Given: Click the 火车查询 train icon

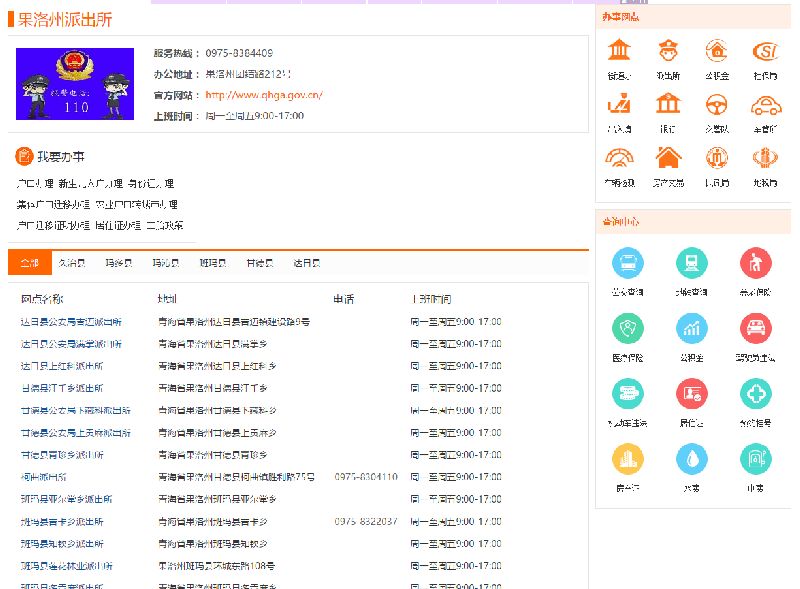Looking at the screenshot, I should [691, 264].
